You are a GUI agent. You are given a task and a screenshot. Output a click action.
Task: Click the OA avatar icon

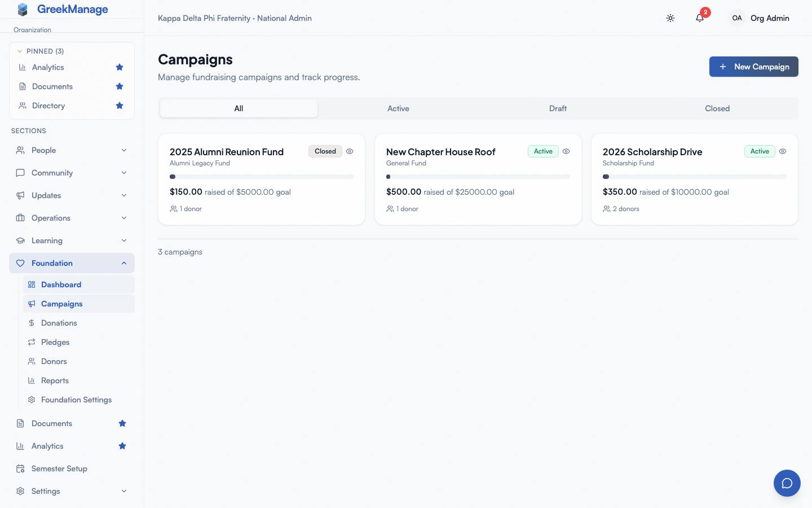point(737,18)
